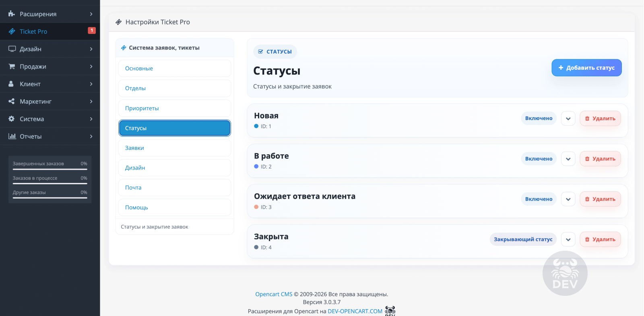Click color dot for В работе ID 2
The image size is (644, 316).
pos(256,166)
